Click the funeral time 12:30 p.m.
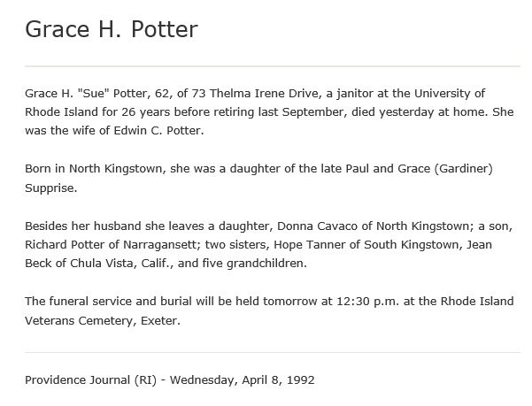Image resolution: width=532 pixels, height=406 pixels. coord(367,302)
